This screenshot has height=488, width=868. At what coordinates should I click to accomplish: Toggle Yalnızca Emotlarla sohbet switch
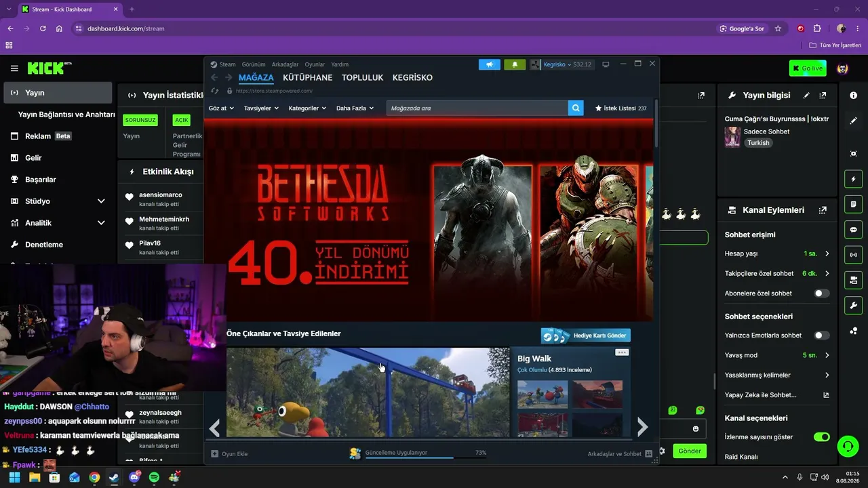821,335
